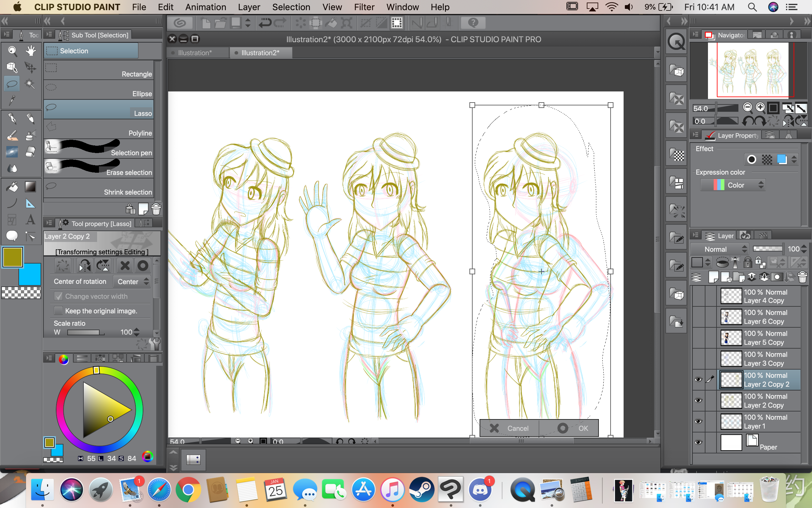Hide the Layer 2 Copy layer
The width and height of the screenshot is (812, 508).
tap(698, 400)
